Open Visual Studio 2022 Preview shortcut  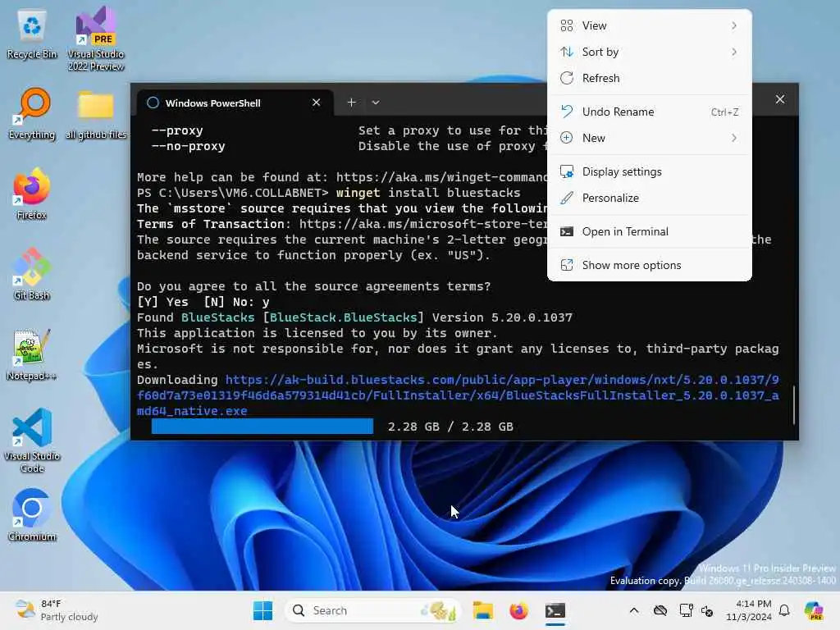tap(96, 39)
